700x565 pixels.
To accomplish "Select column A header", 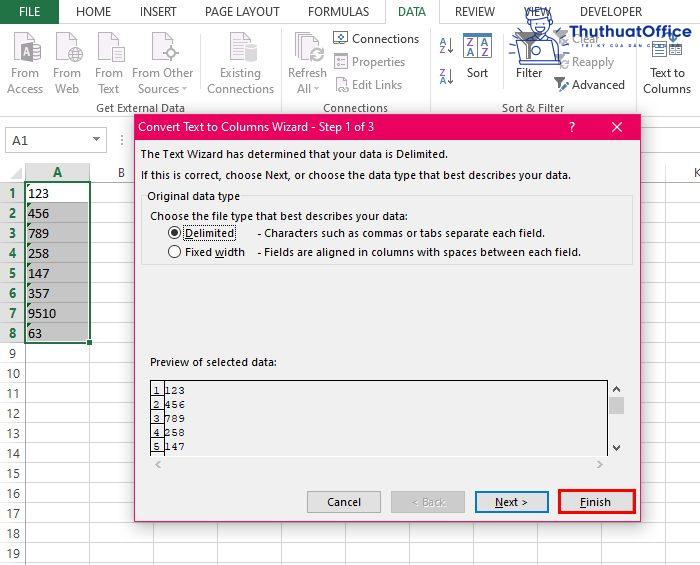I will coord(58,172).
